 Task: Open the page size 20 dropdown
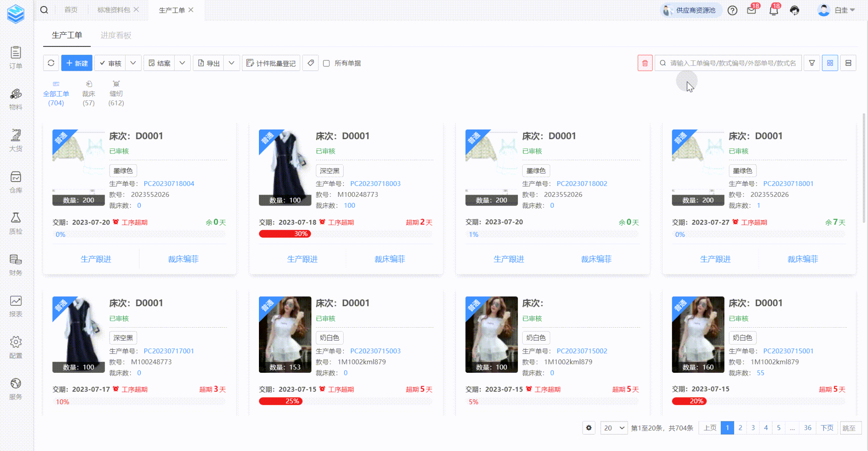[x=614, y=428]
